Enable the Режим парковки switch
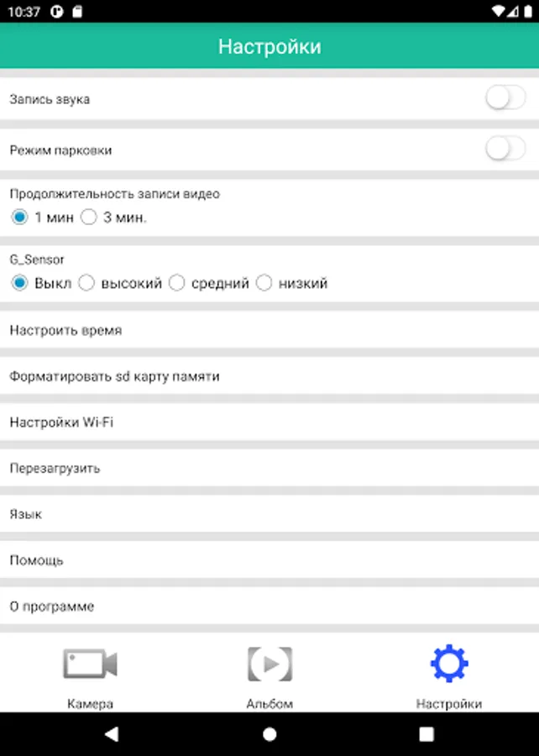This screenshot has width=539, height=756. coord(505,150)
